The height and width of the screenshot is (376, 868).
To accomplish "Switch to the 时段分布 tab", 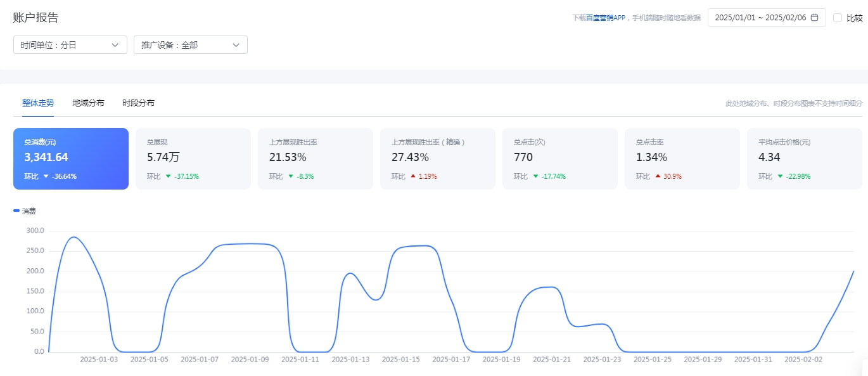I will [138, 103].
